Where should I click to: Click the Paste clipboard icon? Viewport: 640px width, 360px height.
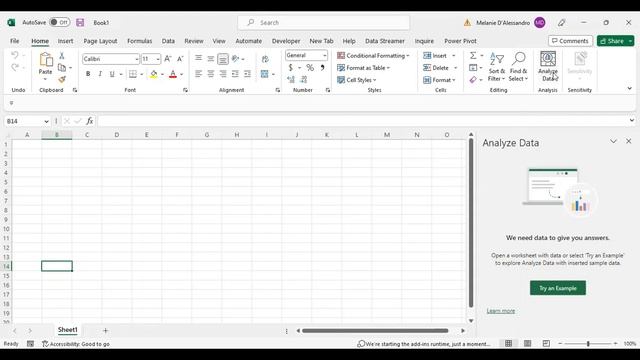46,60
